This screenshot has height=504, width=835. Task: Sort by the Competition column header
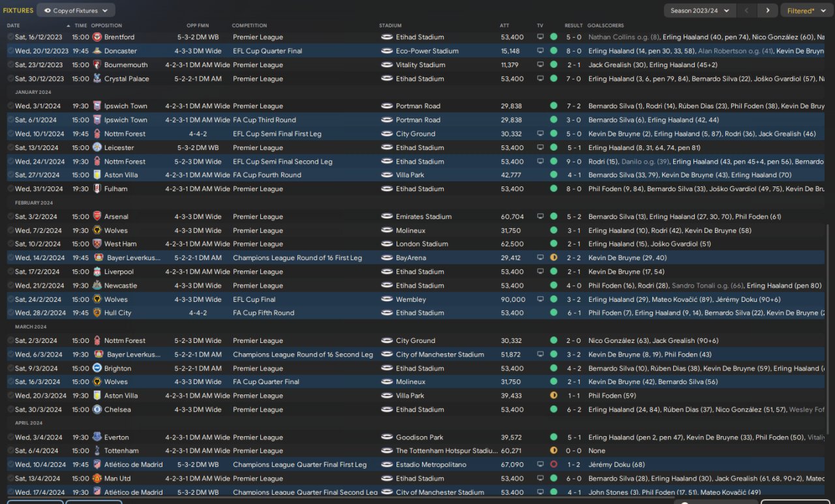point(249,25)
